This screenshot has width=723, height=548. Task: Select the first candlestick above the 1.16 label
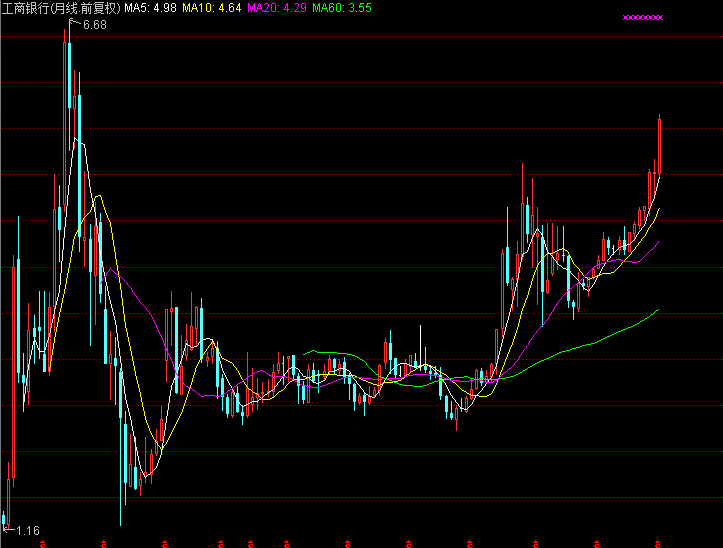pyautogui.click(x=5, y=505)
